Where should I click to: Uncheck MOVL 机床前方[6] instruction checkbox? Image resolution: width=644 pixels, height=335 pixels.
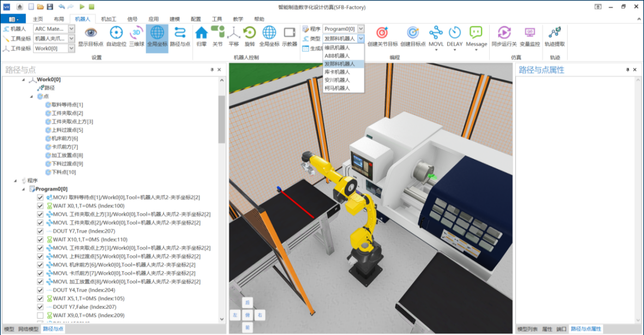click(40, 265)
